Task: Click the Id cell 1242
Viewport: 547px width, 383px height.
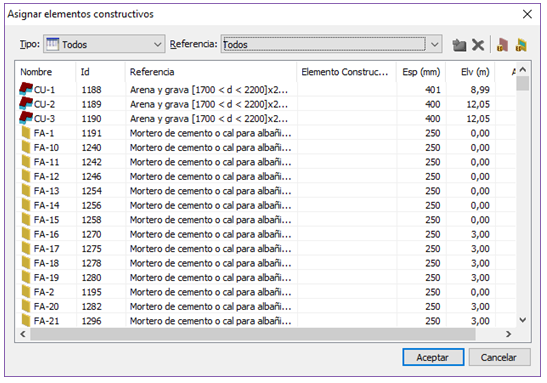Action: [x=91, y=162]
